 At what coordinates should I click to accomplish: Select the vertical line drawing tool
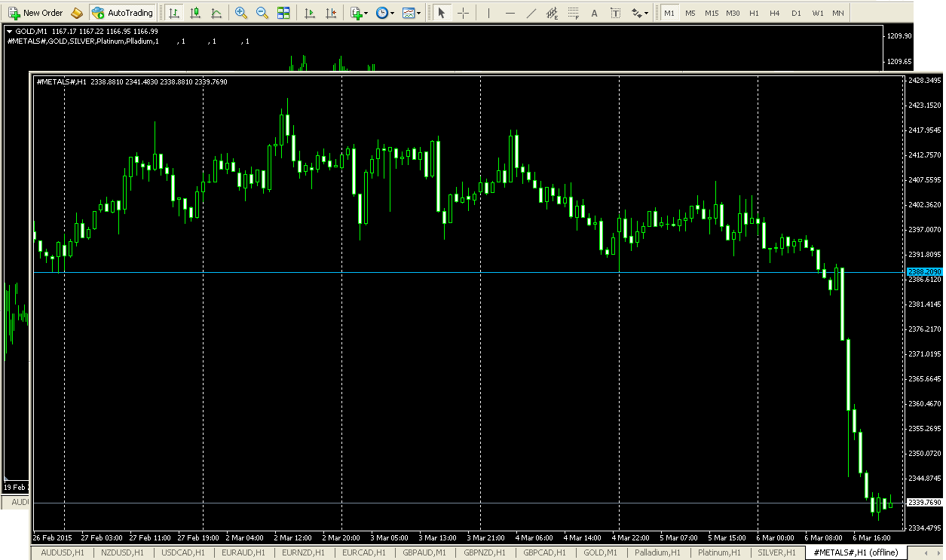[488, 13]
